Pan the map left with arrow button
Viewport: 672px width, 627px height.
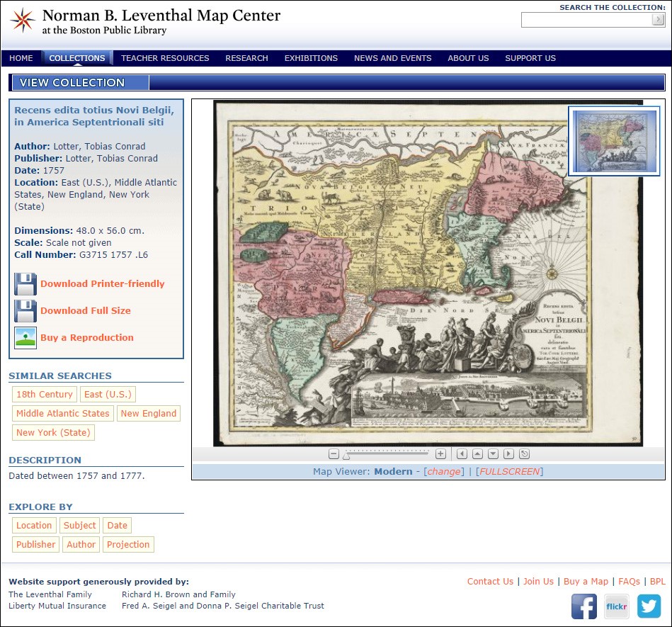click(x=462, y=454)
